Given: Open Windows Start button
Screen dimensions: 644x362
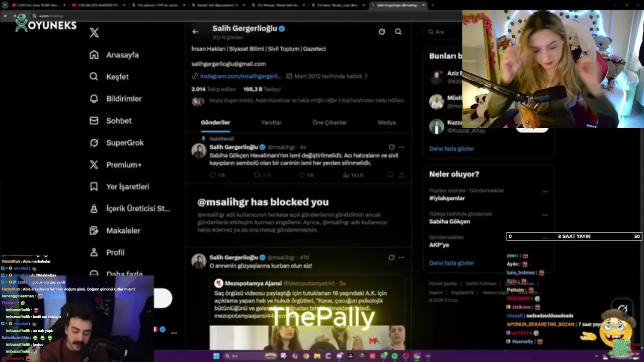Looking at the screenshot, I should tap(216, 356).
